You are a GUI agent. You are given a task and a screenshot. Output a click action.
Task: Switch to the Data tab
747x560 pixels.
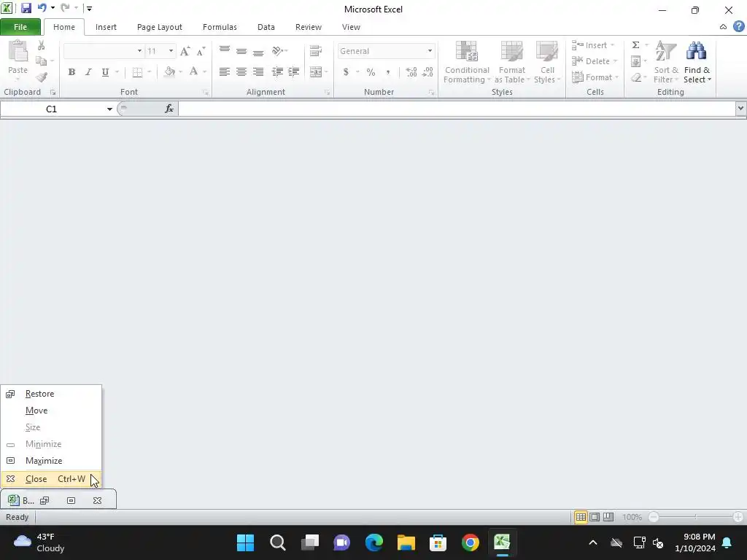pos(266,27)
